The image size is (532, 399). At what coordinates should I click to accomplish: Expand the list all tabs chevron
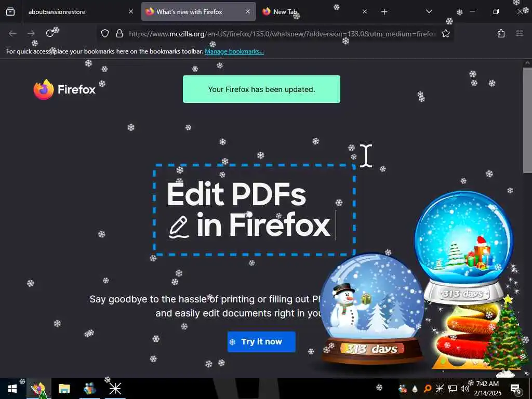click(x=429, y=12)
